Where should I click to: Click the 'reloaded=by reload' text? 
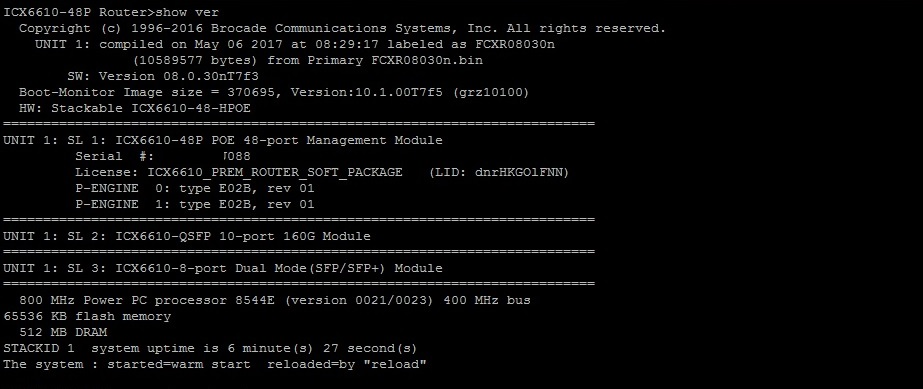tap(347, 364)
